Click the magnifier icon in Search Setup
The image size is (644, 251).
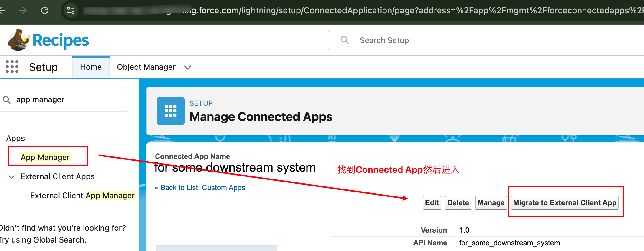344,40
